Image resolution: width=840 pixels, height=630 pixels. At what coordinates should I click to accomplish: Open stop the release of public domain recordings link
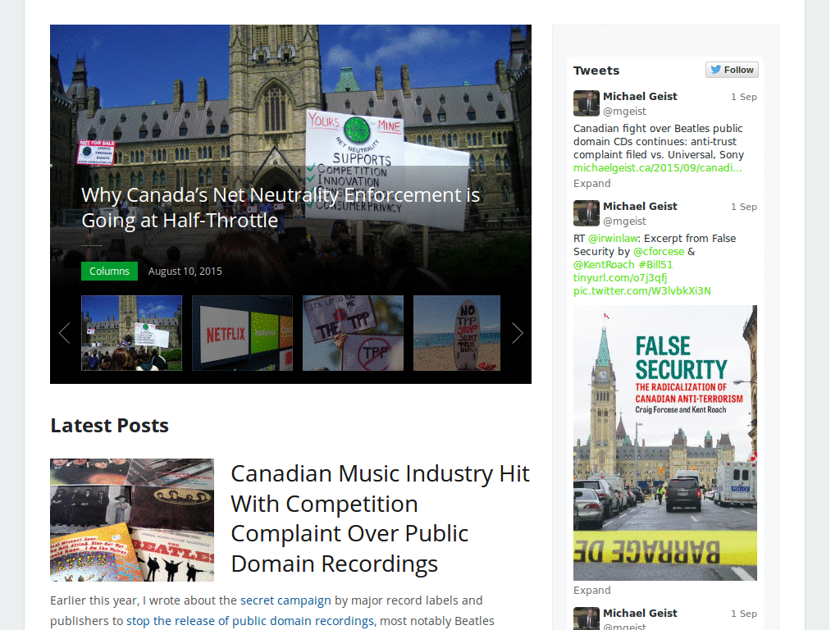pos(249,621)
